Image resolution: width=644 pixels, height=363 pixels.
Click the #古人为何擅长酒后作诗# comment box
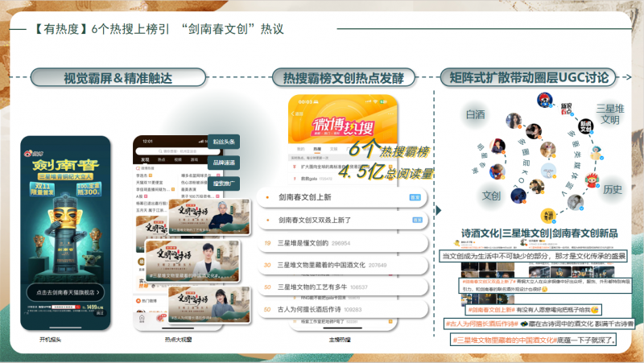tap(539, 324)
